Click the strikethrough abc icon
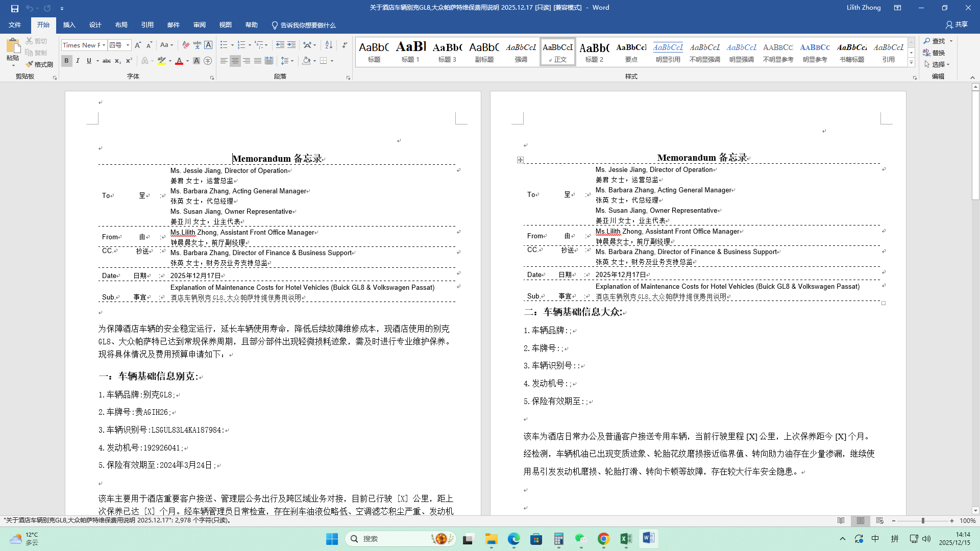 [x=107, y=61]
